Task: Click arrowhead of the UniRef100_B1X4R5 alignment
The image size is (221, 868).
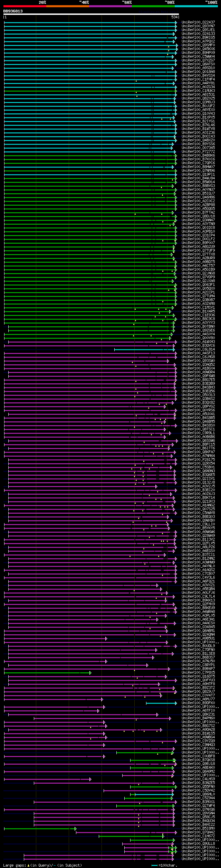Action: coord(170,311)
